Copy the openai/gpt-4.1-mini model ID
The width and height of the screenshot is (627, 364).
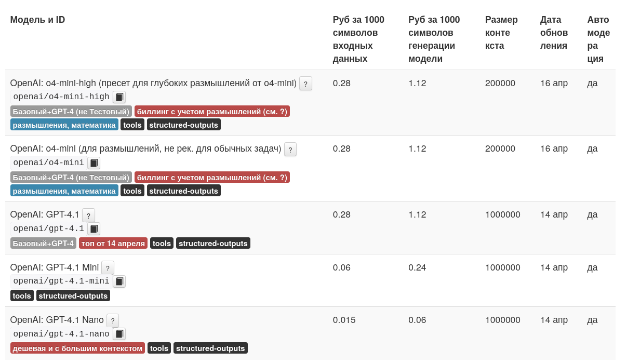coord(119,281)
